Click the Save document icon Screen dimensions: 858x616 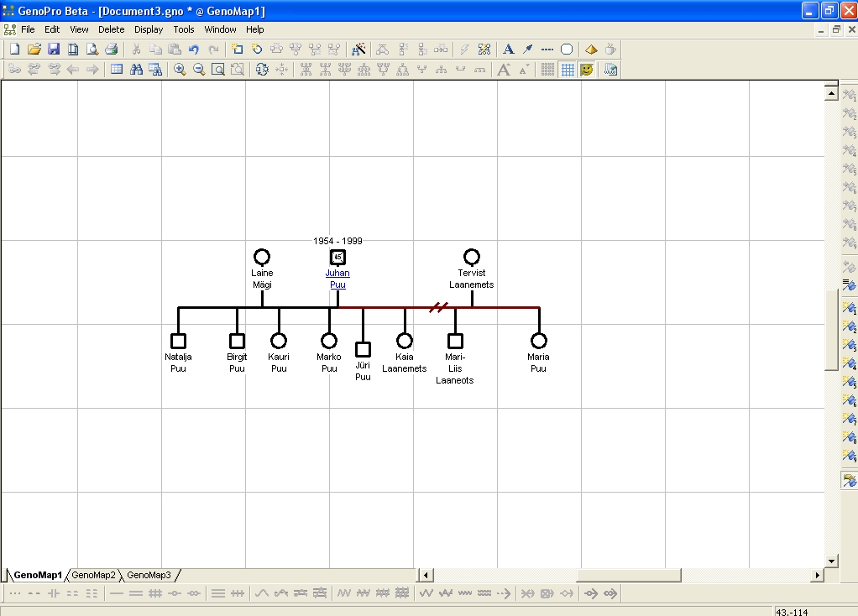(x=53, y=50)
